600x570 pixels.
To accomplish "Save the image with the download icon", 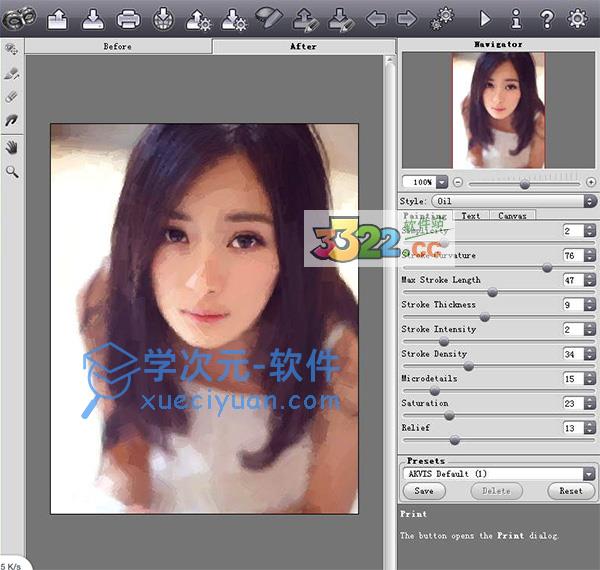I will click(93, 19).
